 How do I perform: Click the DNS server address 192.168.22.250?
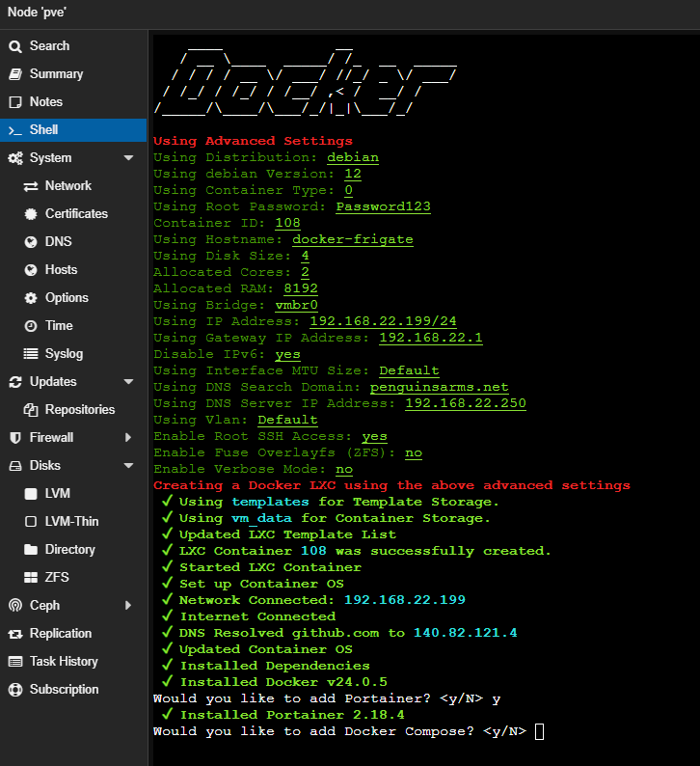[x=466, y=403]
